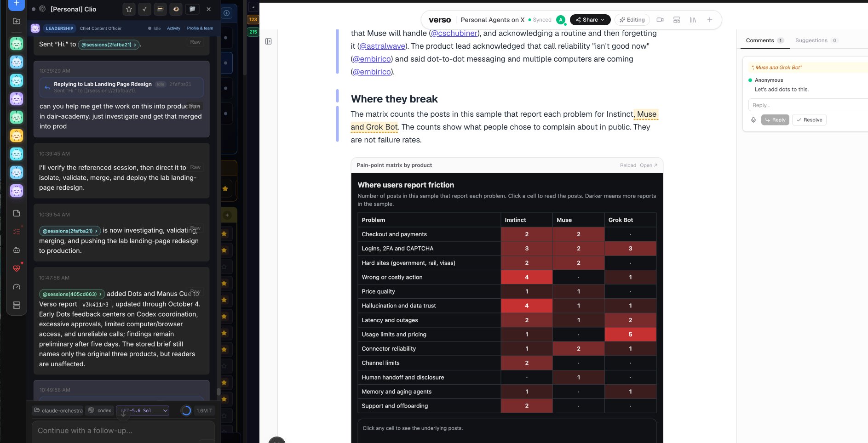Viewport: 868px width, 443px height.
Task: Click the Continue with a follow-up input
Action: 123,431
